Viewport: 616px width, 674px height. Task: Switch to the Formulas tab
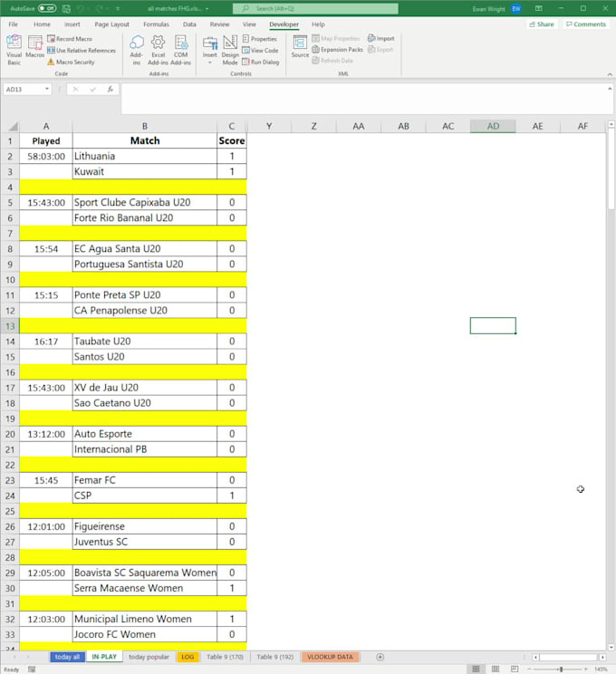coord(156,24)
